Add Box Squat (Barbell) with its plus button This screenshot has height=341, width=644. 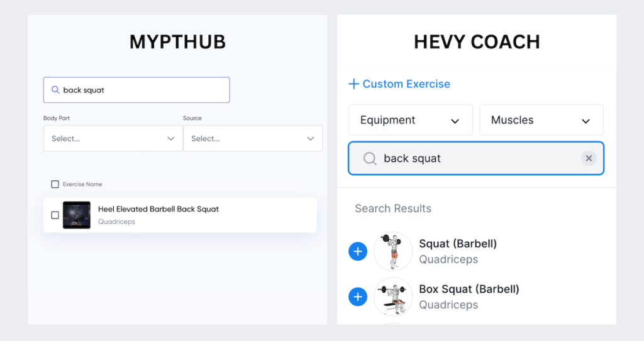[x=358, y=296]
